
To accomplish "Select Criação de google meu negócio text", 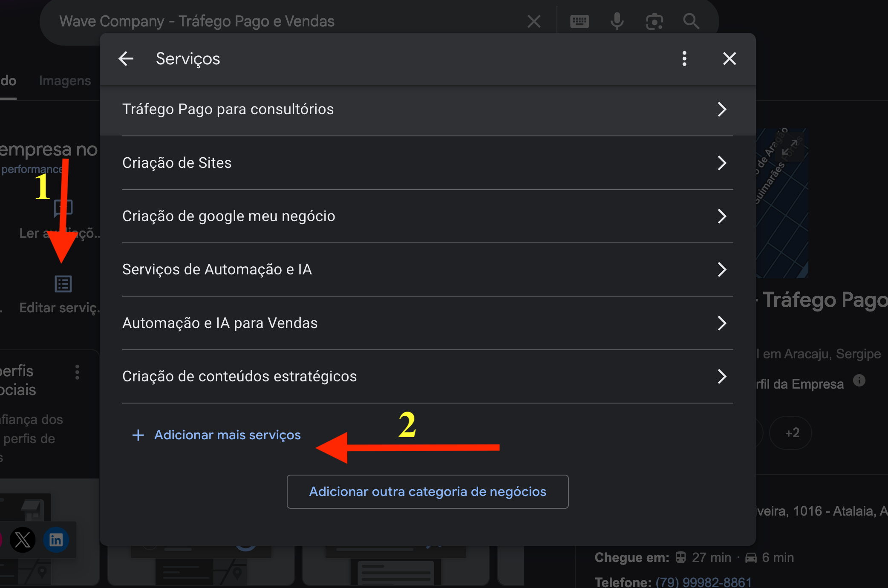I will click(229, 216).
